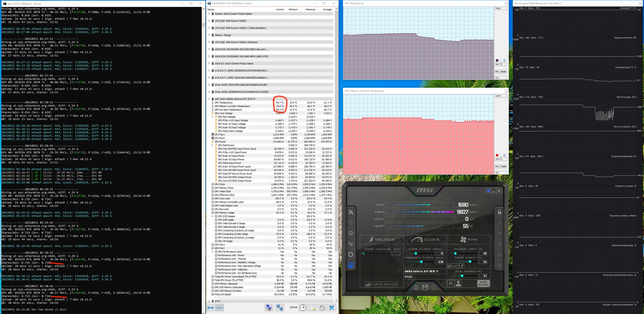Toggle the Afterburner profile lock
644x314 pixels.
click(x=499, y=212)
